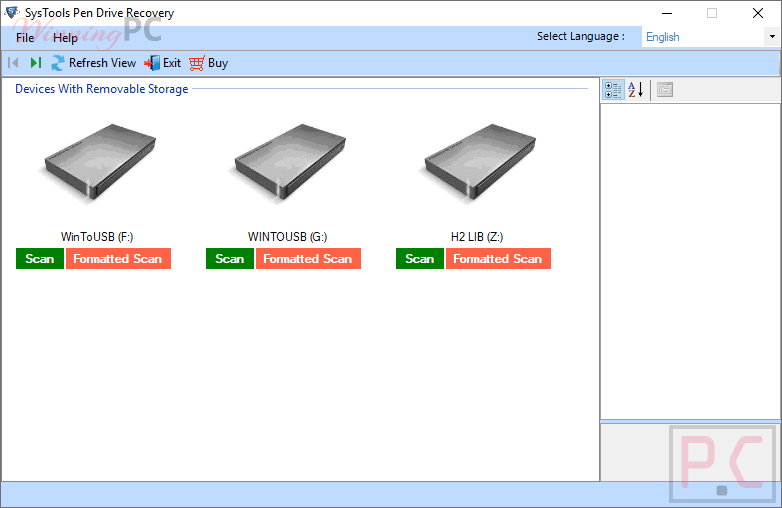Image resolution: width=782 pixels, height=508 pixels.
Task: Select the WINTOUSB (G:) drive image
Action: pyautogui.click(x=288, y=164)
